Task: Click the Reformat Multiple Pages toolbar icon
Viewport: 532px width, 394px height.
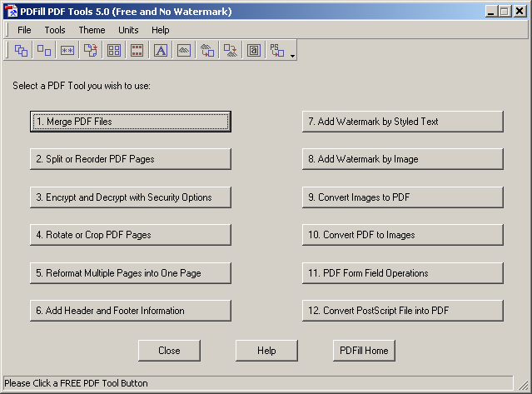Action: pos(114,51)
